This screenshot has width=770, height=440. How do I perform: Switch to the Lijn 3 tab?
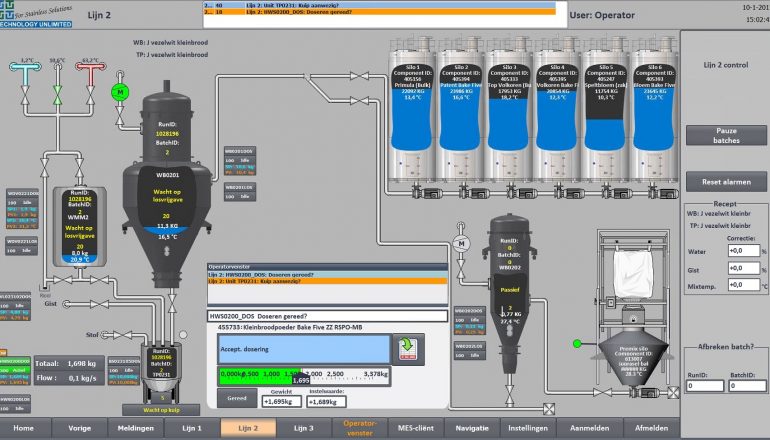[x=304, y=427]
